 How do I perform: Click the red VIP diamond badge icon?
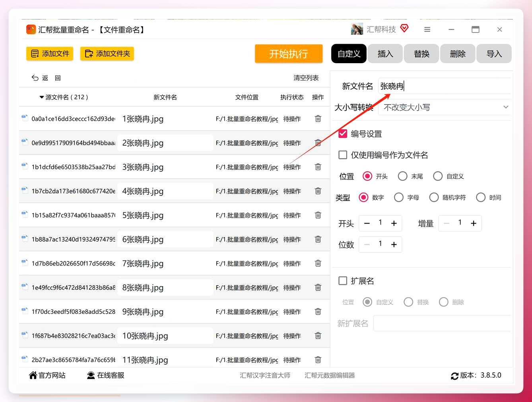(x=404, y=29)
